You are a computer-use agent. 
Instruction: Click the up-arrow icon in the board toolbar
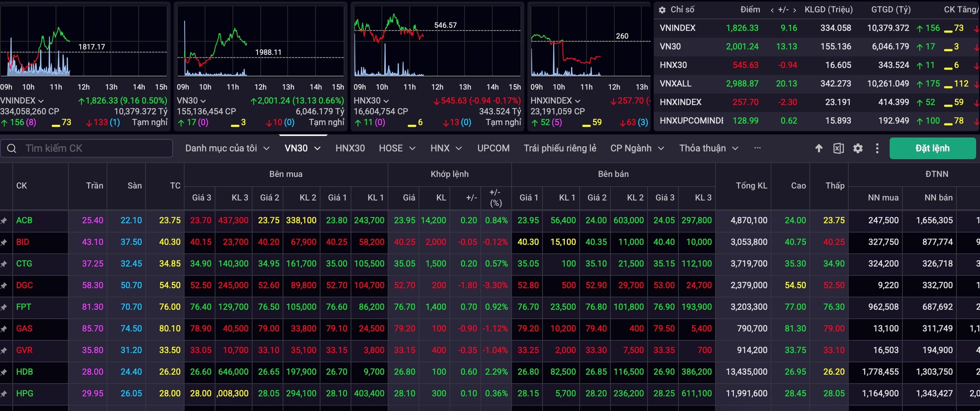(819, 148)
